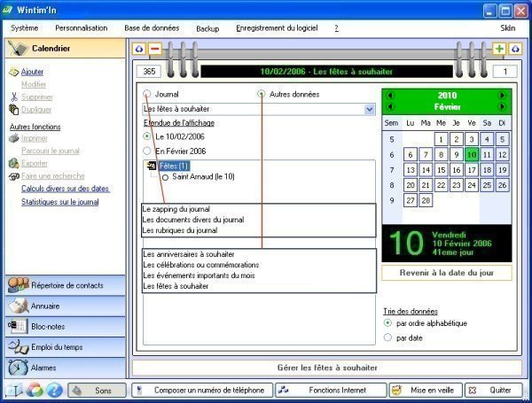Open Enregistrement du logiciel menu
This screenshot has height=403, width=532.
[x=277, y=28]
